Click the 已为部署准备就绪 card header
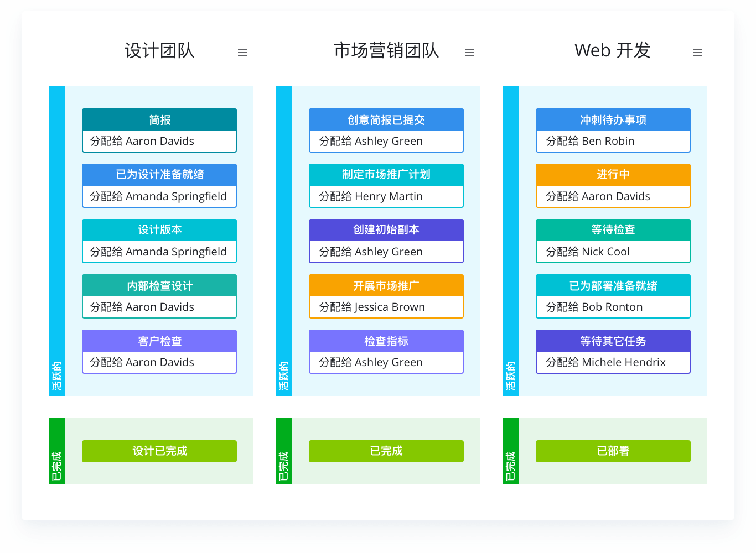 click(613, 285)
